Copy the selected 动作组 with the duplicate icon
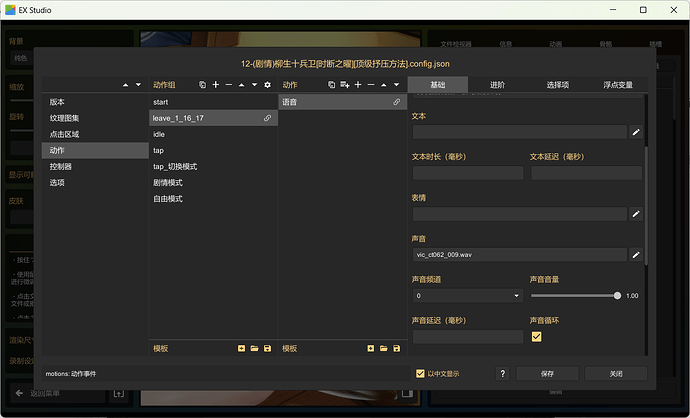The image size is (690, 418). tap(202, 84)
